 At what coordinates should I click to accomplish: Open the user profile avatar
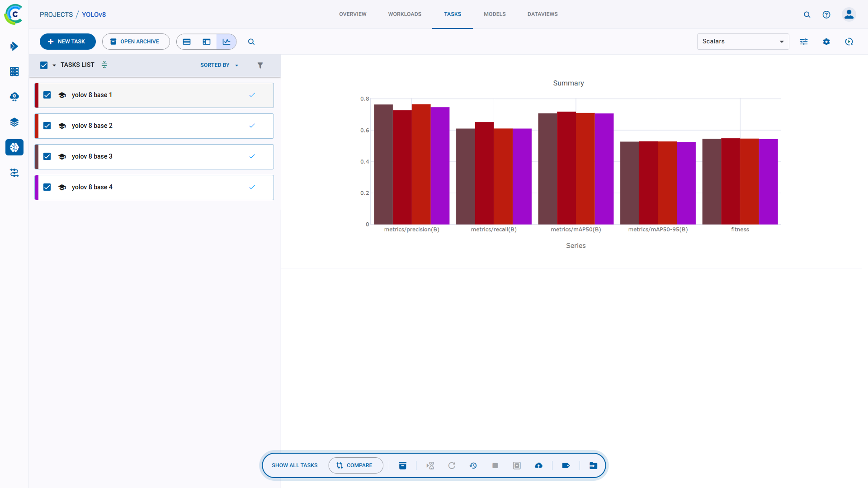click(x=849, y=14)
